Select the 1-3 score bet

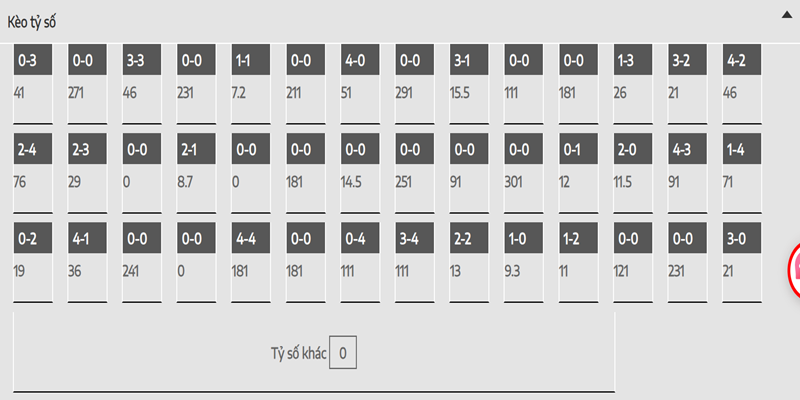(x=633, y=84)
